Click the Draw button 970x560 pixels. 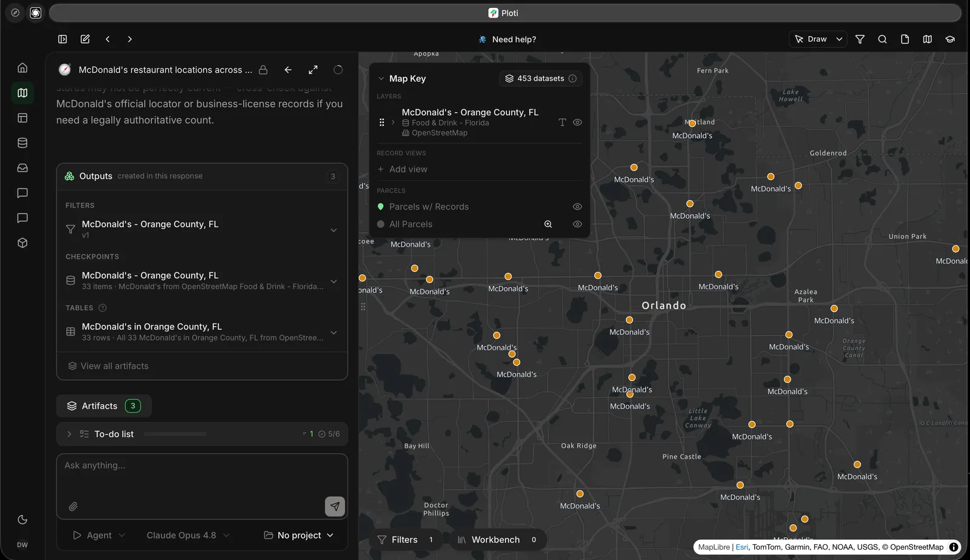[x=811, y=39]
